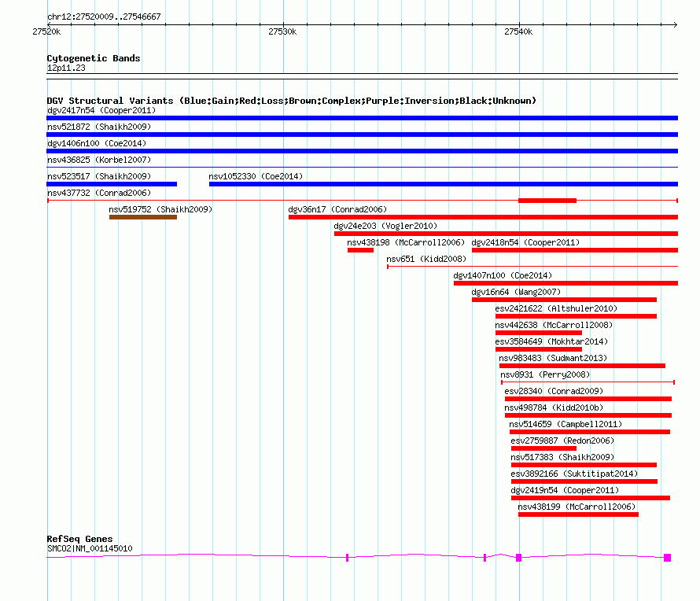This screenshot has width=700, height=601.
Task: Click the last magenta SMCO2 exon block
Action: point(668,558)
